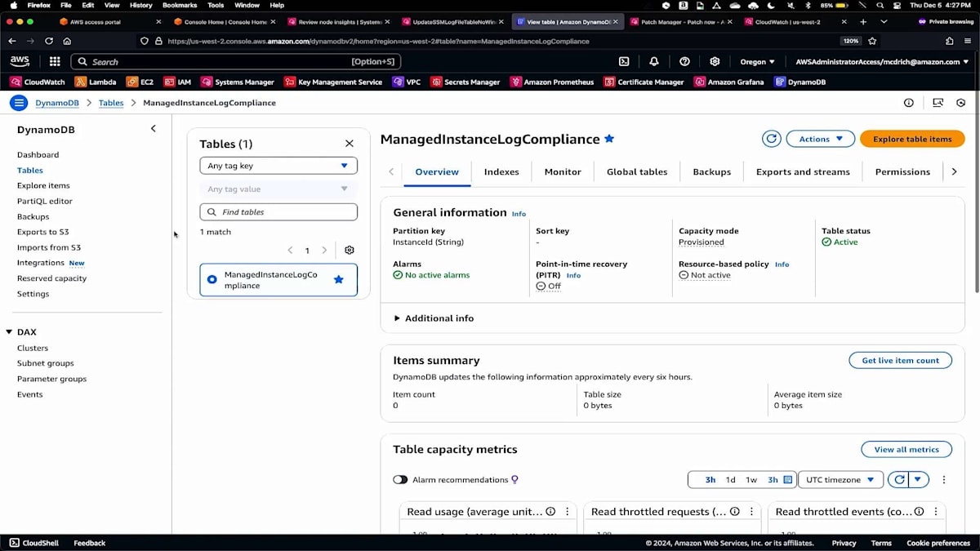Open the notifications bell
980x551 pixels.
[654, 61]
